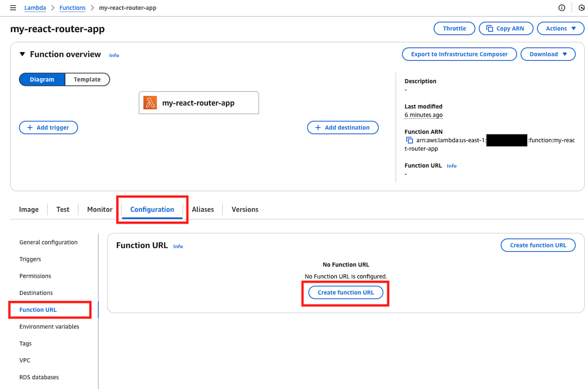Click my-react-router-app breadcrumb text
Image resolution: width=588 pixels, height=389 pixels.
[x=128, y=8]
